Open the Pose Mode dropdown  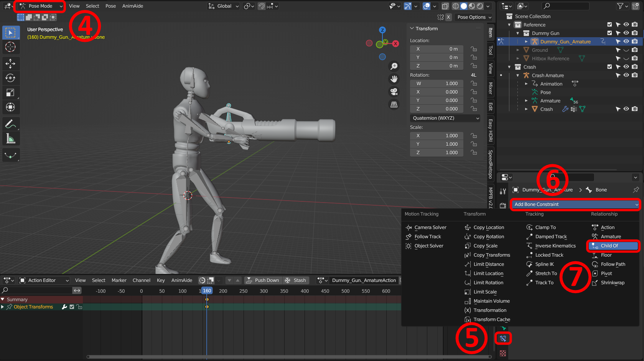point(41,6)
